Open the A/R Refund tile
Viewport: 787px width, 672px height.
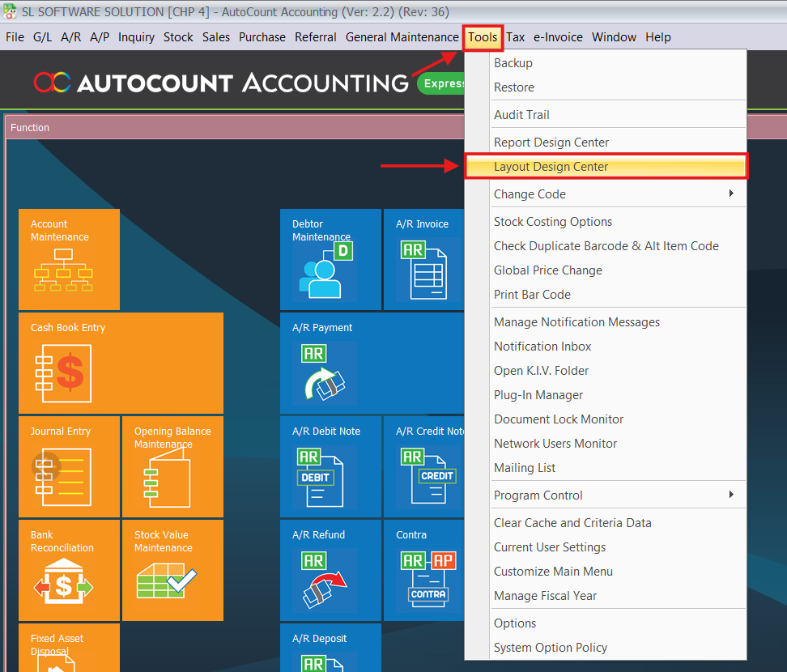pos(330,570)
